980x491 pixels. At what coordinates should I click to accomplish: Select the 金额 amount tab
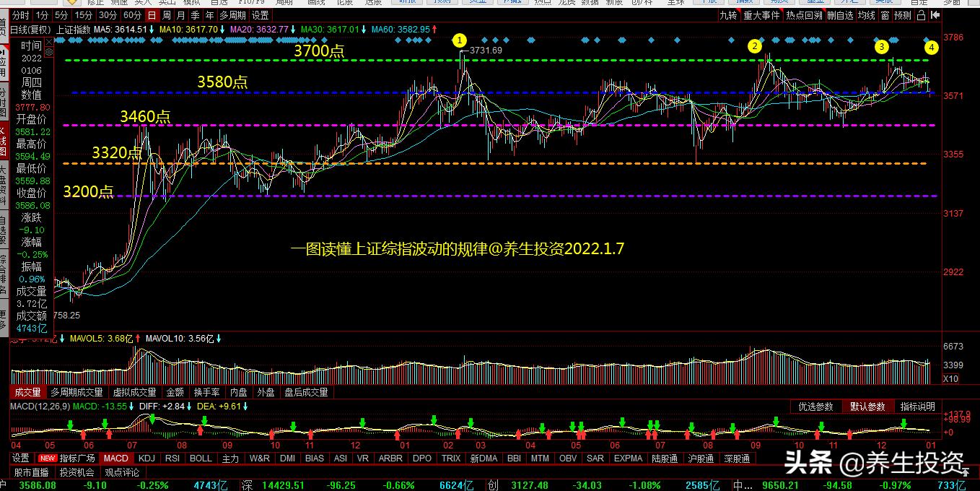(175, 392)
